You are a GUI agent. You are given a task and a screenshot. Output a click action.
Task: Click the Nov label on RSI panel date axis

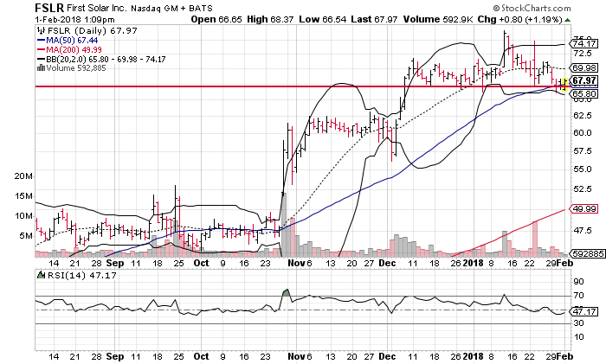(x=296, y=357)
